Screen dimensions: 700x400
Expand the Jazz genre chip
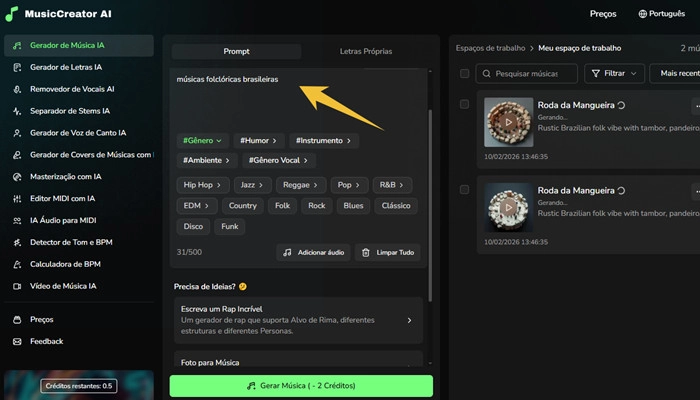click(252, 185)
